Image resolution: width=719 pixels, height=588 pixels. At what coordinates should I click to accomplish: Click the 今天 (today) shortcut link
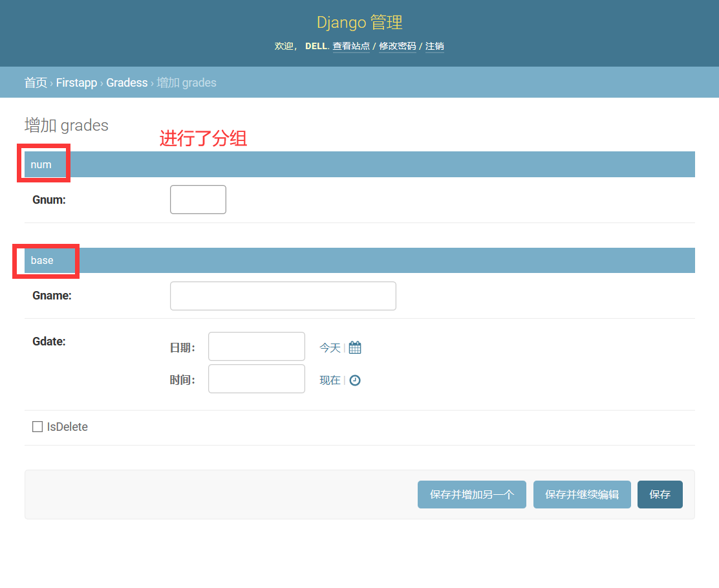tap(330, 347)
